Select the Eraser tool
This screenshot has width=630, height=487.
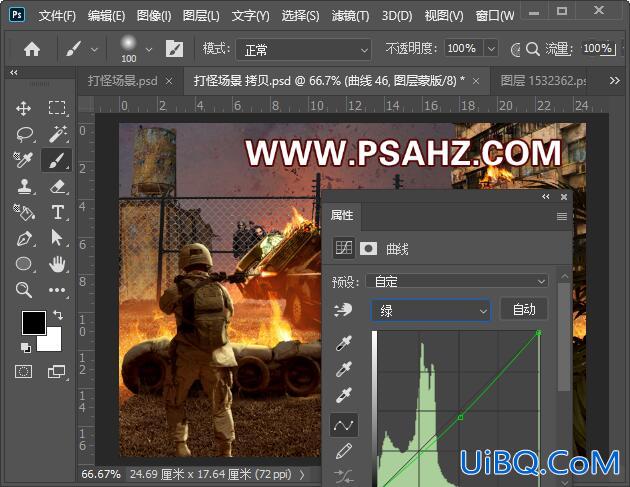[57, 186]
